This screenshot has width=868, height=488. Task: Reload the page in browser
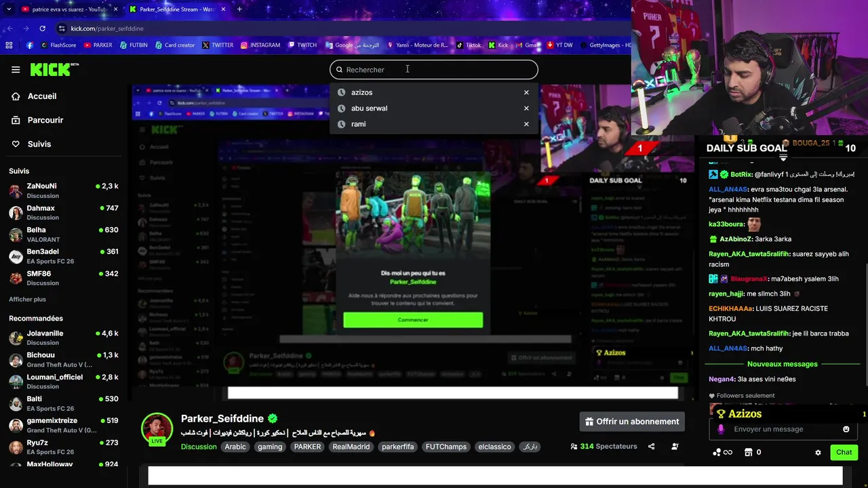point(42,28)
